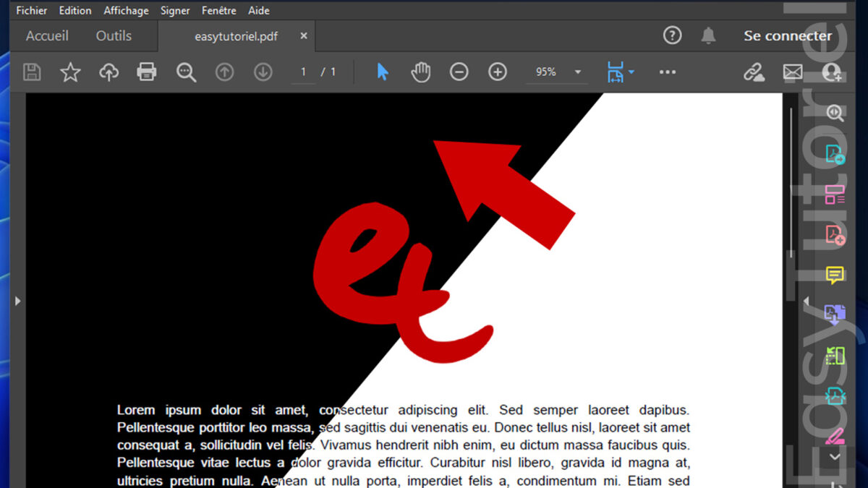
Task: Expand the 95% zoom level dropdown
Action: pyautogui.click(x=577, y=72)
